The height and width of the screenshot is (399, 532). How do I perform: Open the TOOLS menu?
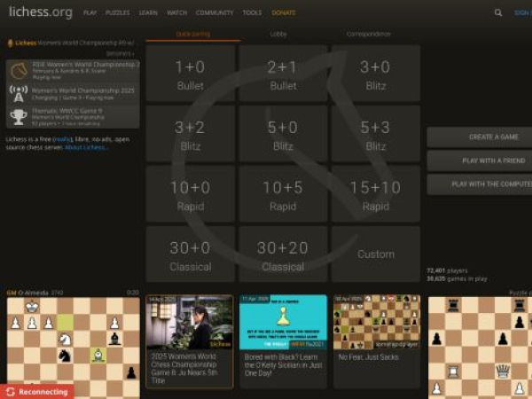[x=252, y=13]
